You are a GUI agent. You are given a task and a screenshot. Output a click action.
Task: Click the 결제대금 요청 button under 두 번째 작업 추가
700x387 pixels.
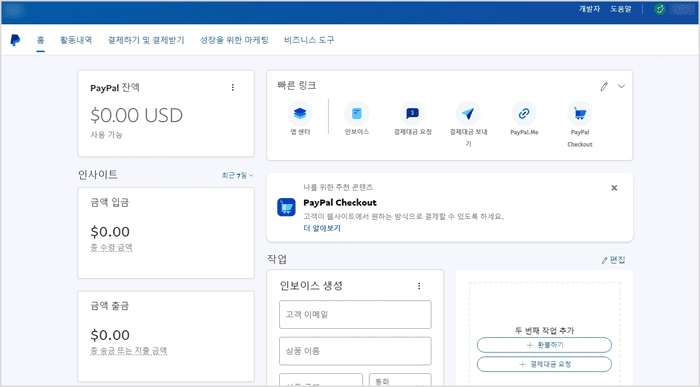(x=544, y=364)
